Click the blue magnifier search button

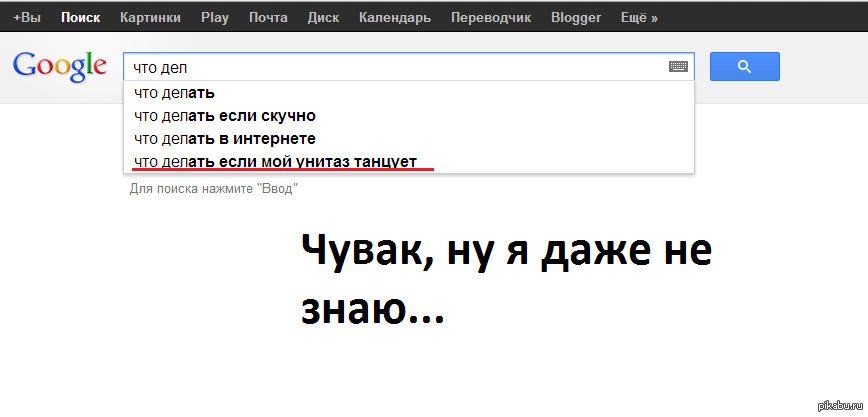click(x=745, y=66)
